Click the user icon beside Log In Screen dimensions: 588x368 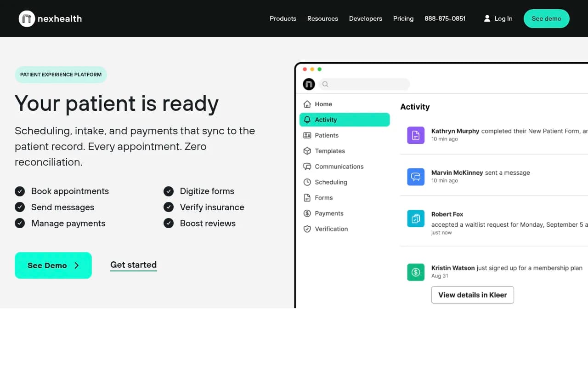(x=487, y=18)
